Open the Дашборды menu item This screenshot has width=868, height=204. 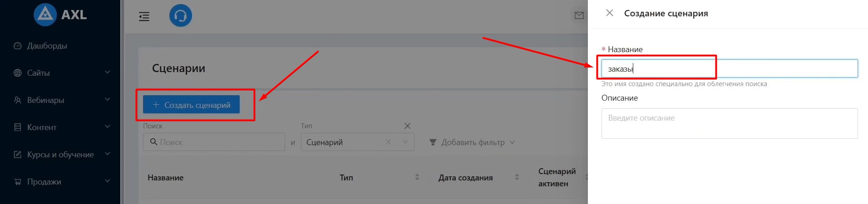(x=47, y=46)
